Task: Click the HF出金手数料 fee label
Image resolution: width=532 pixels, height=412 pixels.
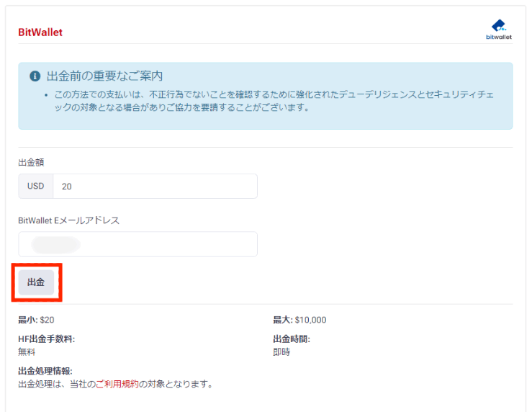Action: coord(46,339)
